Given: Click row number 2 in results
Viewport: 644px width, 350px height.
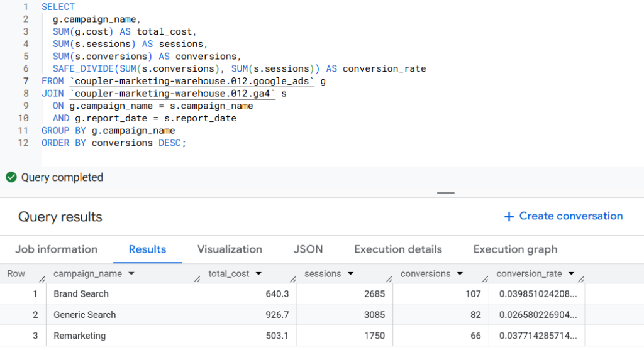Looking at the screenshot, I should (35, 315).
